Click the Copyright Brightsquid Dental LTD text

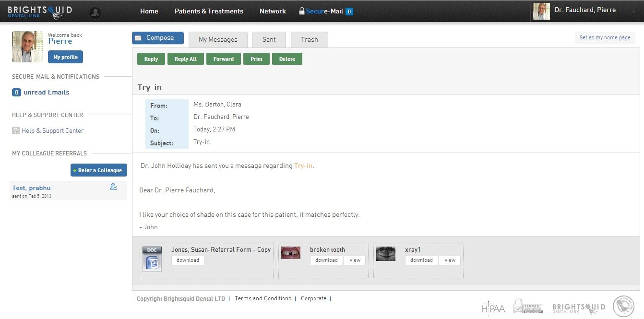(181, 298)
